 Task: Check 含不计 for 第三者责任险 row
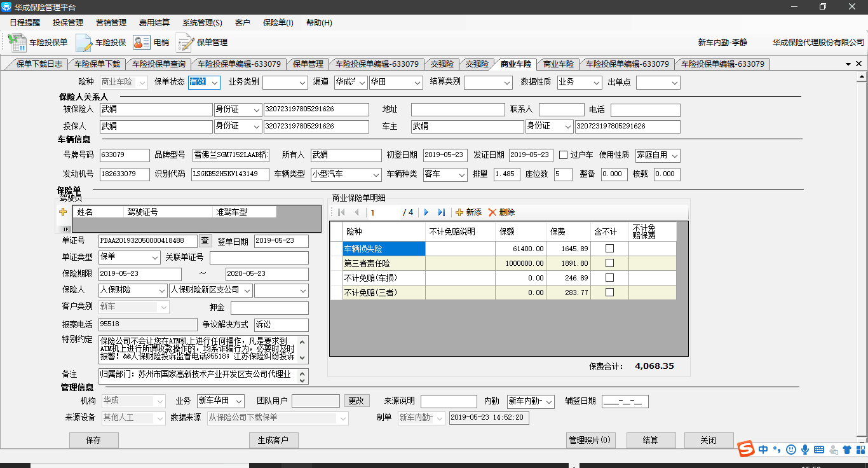point(609,263)
